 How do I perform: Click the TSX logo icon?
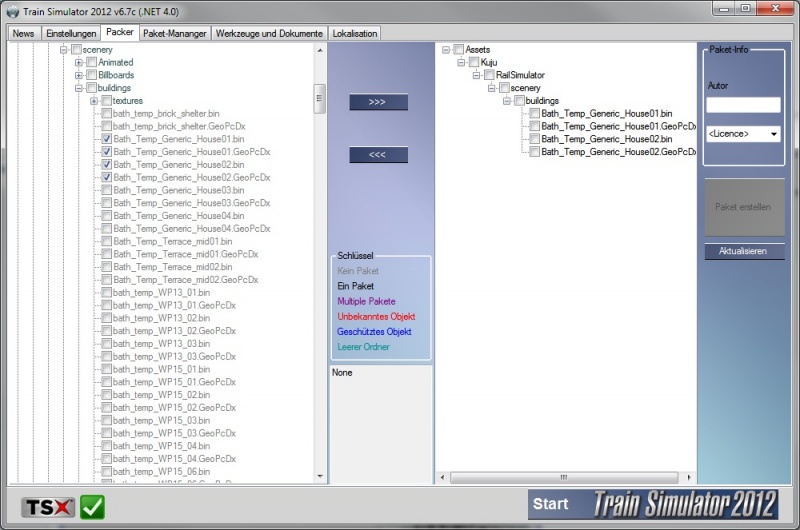coord(47,507)
